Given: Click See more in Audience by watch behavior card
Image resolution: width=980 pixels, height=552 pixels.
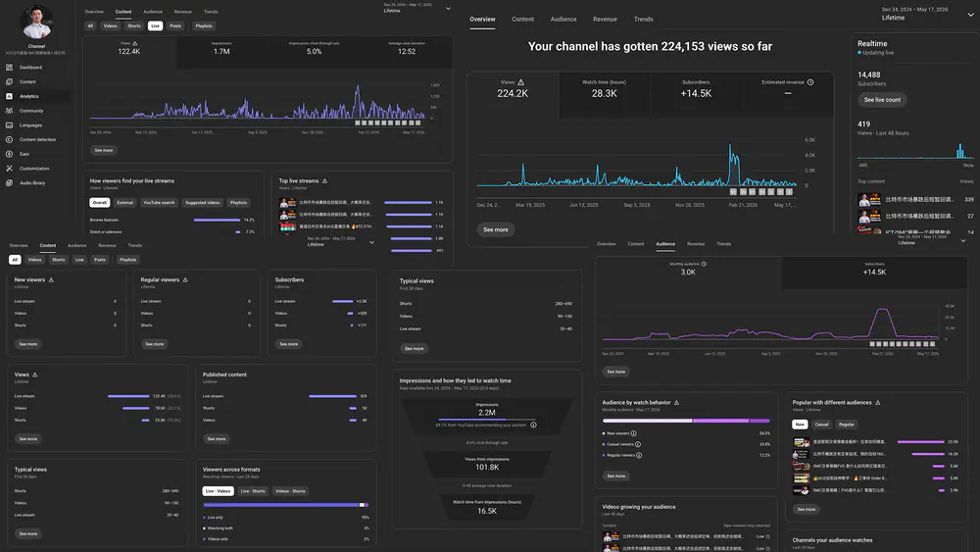Looking at the screenshot, I should pyautogui.click(x=615, y=476).
